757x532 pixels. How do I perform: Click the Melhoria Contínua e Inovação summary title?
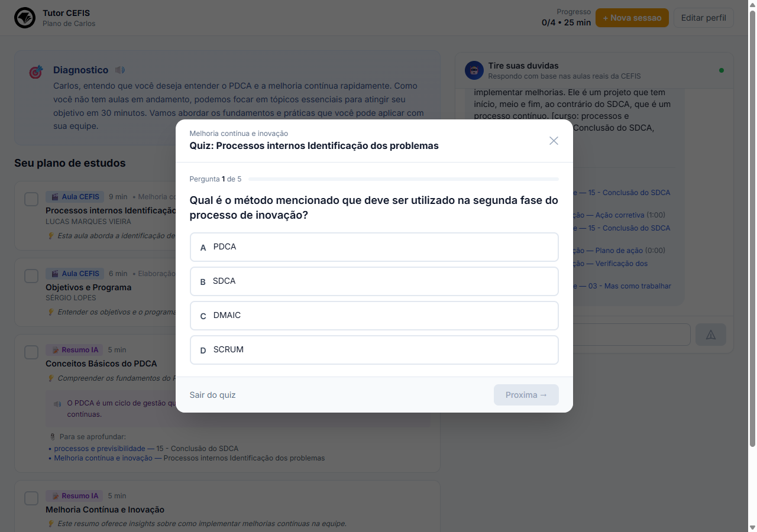105,510
